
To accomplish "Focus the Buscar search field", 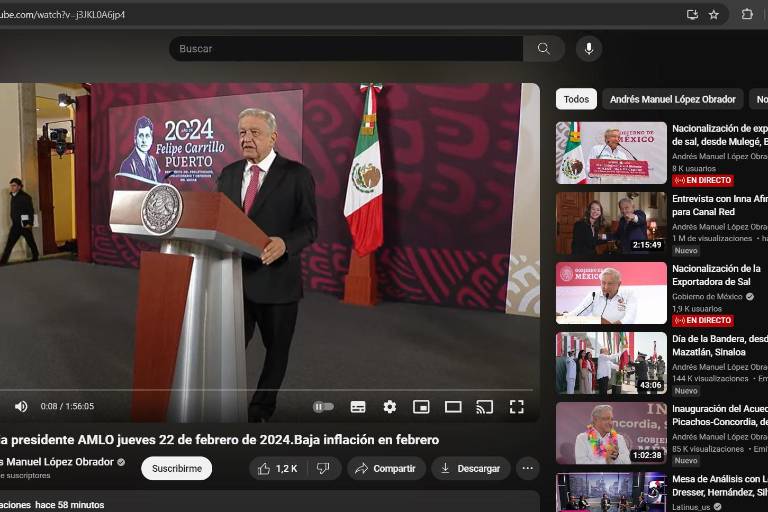I will pos(346,49).
